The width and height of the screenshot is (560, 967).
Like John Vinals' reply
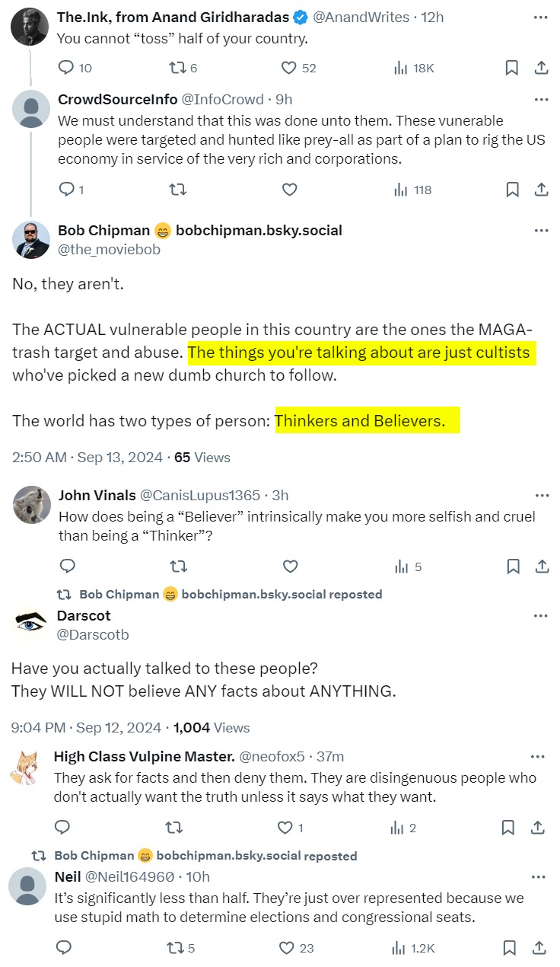click(x=290, y=566)
